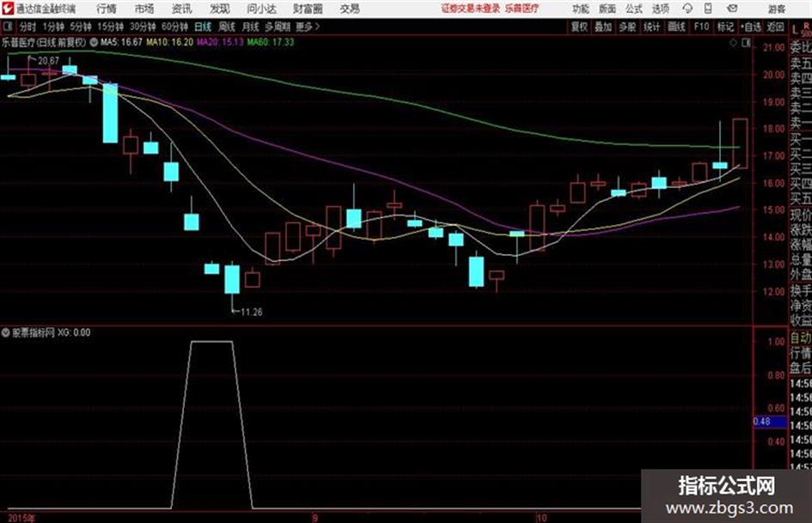Image resolution: width=812 pixels, height=523 pixels.
Task: Click the 证券交易未登录 login link
Action: (471, 9)
